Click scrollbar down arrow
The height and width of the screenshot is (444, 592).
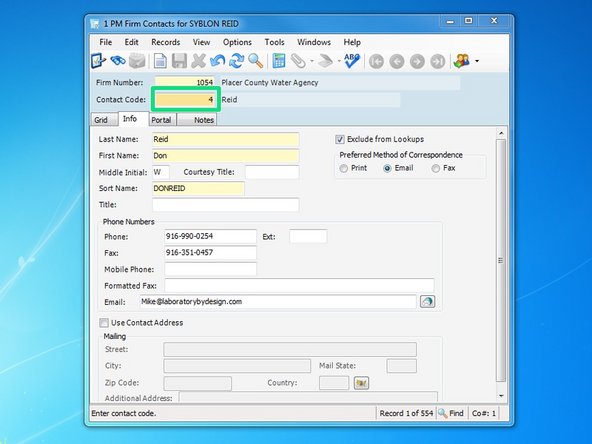point(501,396)
